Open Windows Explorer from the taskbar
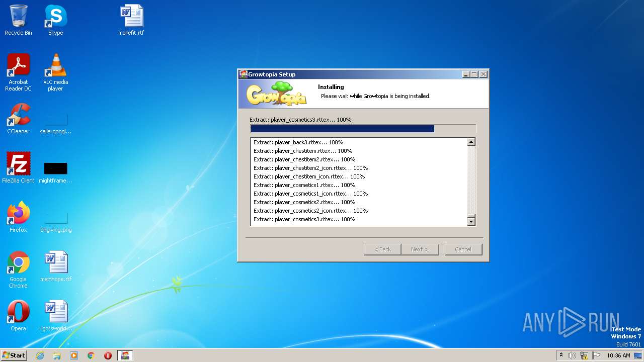This screenshot has height=362, width=644. coord(57,355)
